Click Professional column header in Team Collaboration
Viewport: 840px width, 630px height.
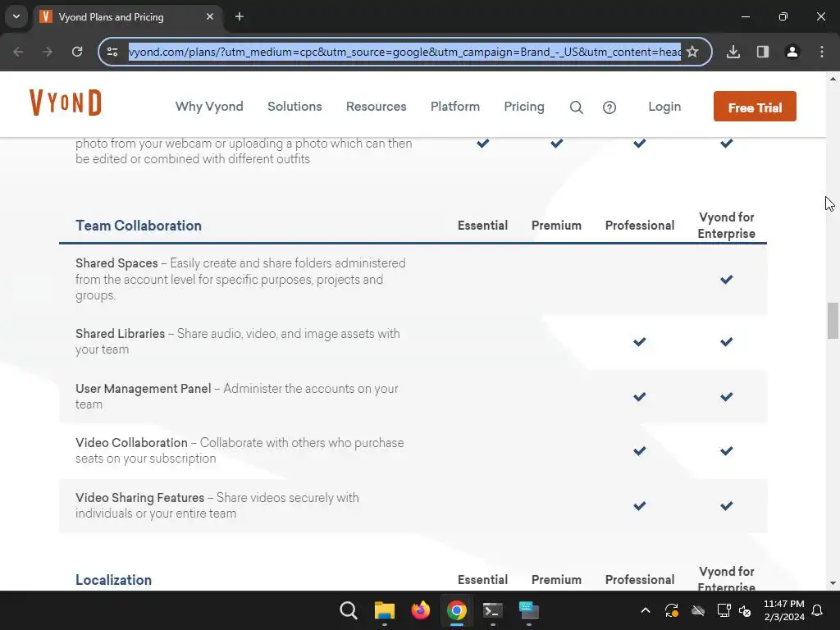(x=640, y=226)
